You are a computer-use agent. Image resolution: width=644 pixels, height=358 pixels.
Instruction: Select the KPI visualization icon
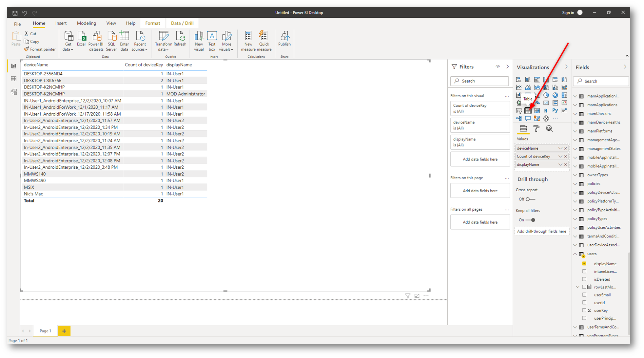[564, 103]
